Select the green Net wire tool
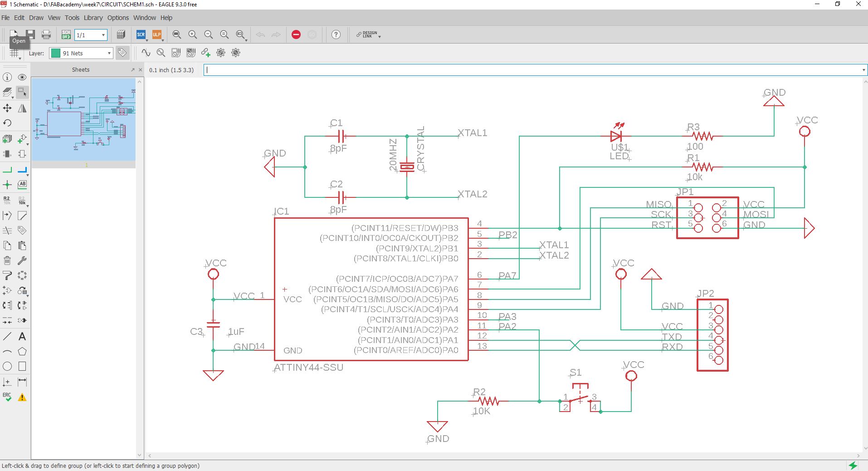This screenshot has height=471, width=868. pos(7,170)
